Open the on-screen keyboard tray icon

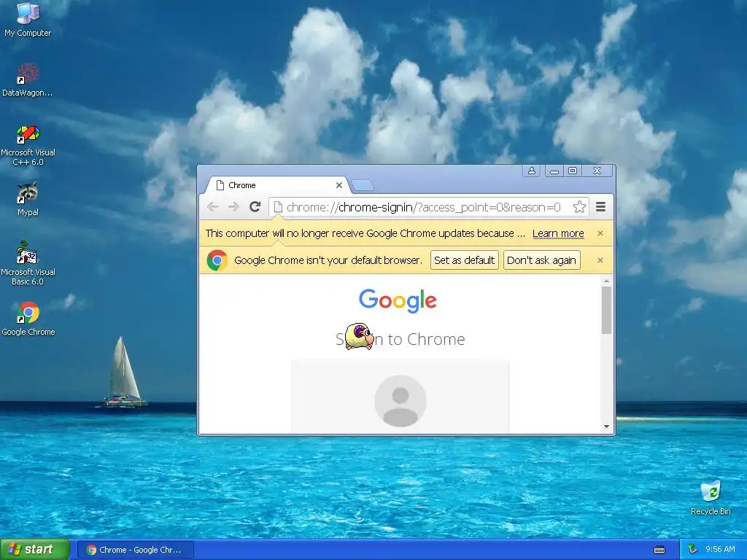[x=659, y=550]
